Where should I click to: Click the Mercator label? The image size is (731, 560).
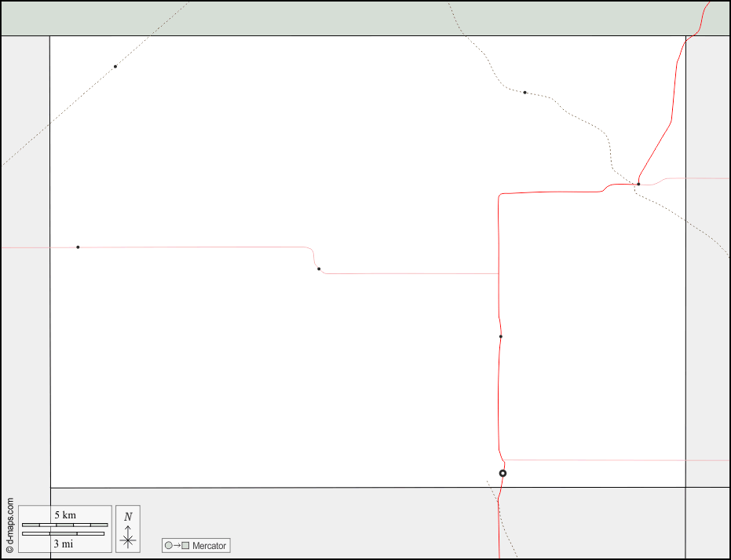pyautogui.click(x=209, y=545)
